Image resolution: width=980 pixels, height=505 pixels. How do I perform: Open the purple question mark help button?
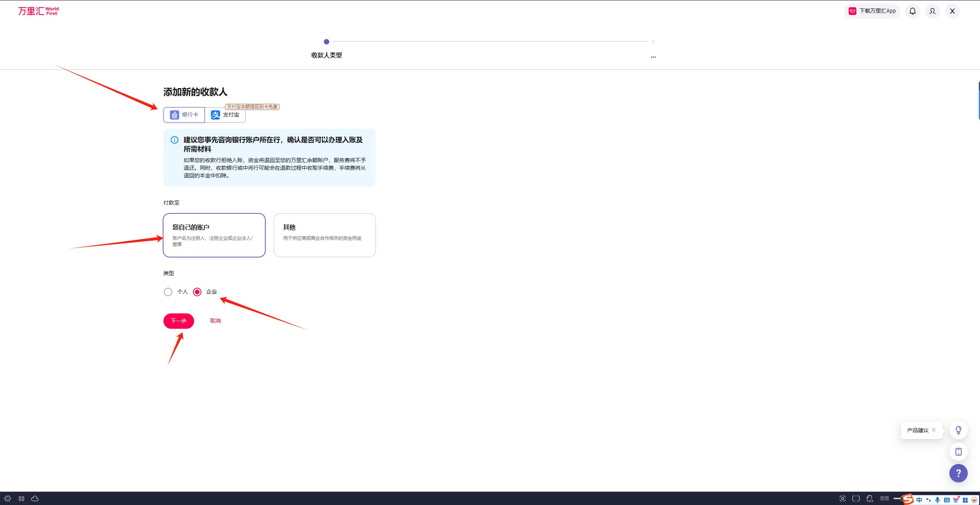click(x=959, y=473)
